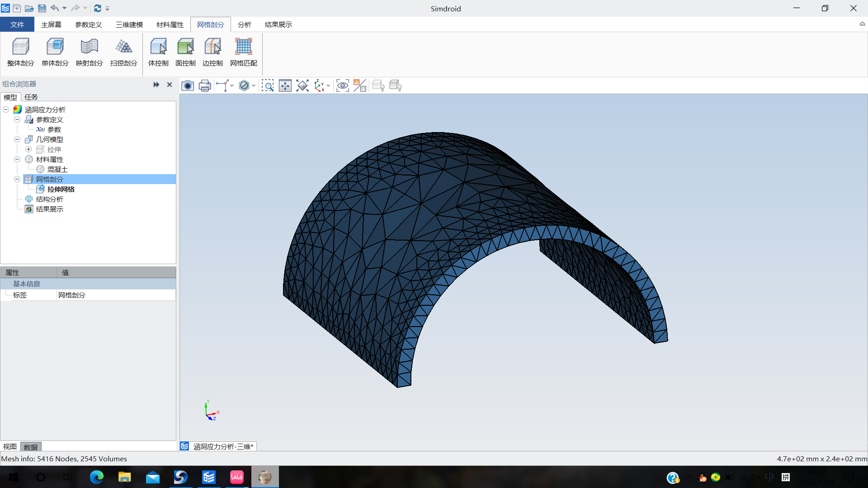This screenshot has height=488, width=868.
Task: Click the 整体剖分 whole mesh tool
Action: [x=21, y=52]
